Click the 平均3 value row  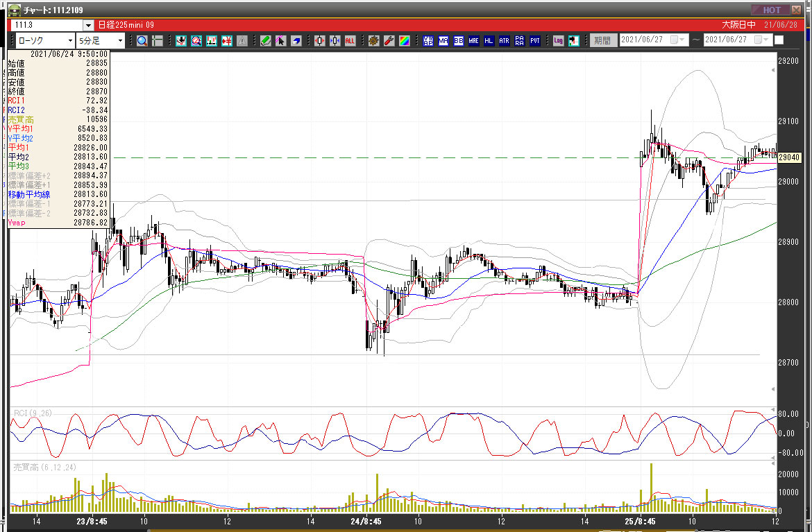58,166
